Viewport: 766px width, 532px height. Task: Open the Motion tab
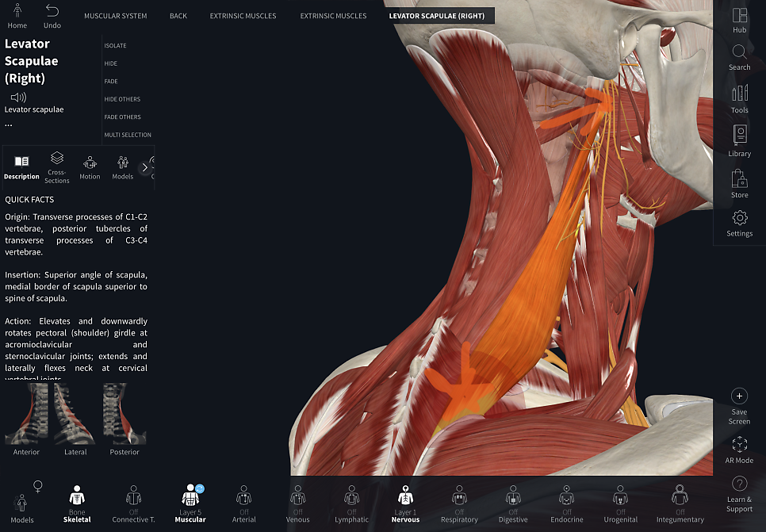pyautogui.click(x=90, y=167)
